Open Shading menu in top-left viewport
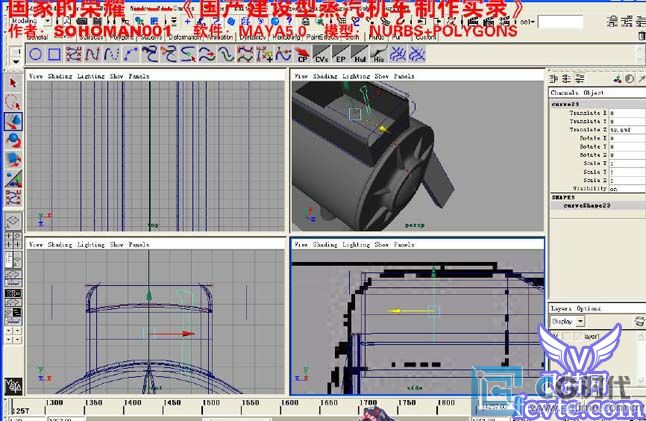Viewport: 646px width, 421px height. click(60, 76)
